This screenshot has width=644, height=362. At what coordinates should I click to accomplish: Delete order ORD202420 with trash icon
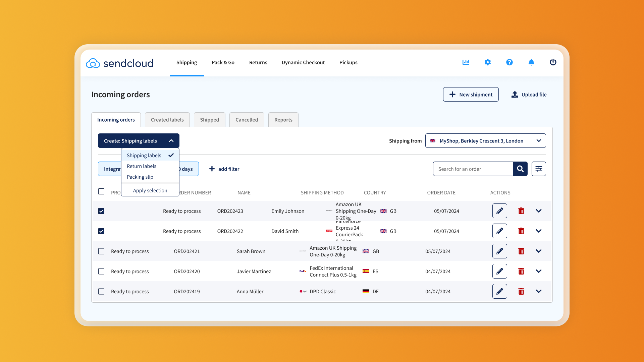(x=521, y=271)
